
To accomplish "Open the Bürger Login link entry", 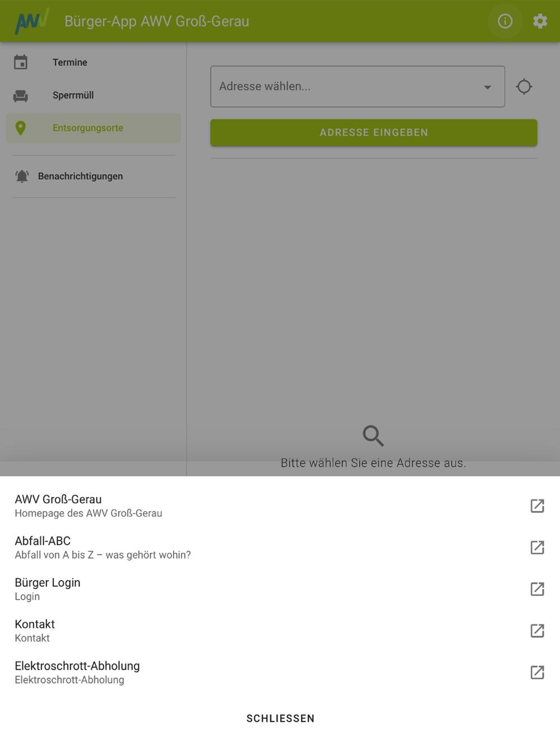I will pos(280,589).
